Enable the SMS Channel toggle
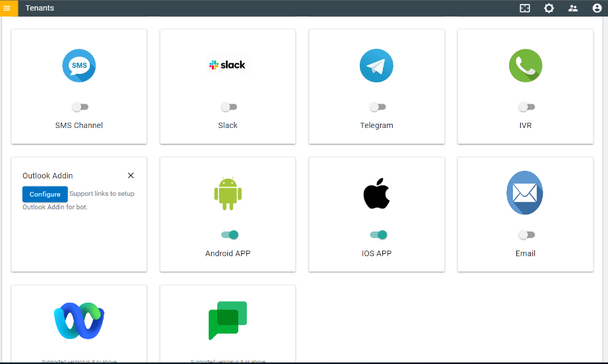Image resolution: width=608 pixels, height=364 pixels. coord(81,107)
